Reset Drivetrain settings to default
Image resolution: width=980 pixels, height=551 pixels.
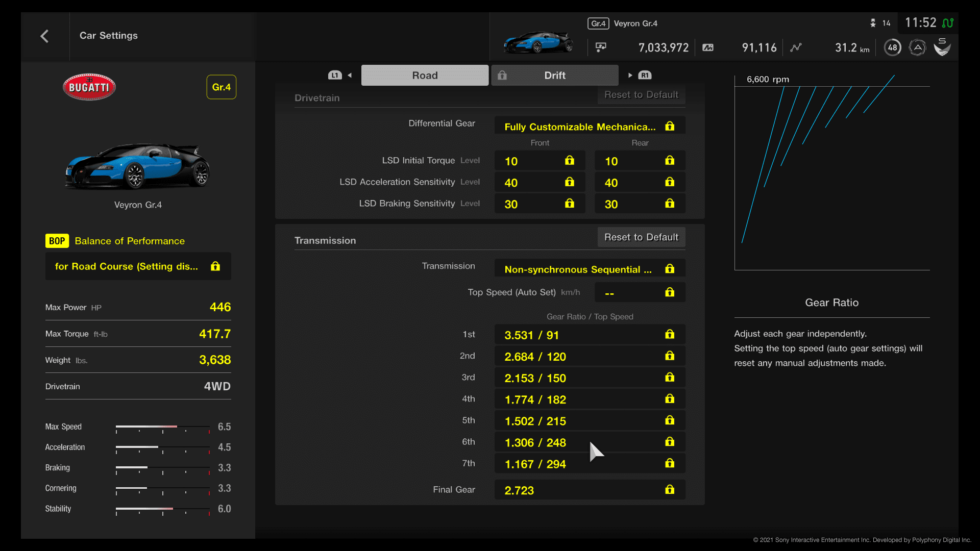coord(641,94)
